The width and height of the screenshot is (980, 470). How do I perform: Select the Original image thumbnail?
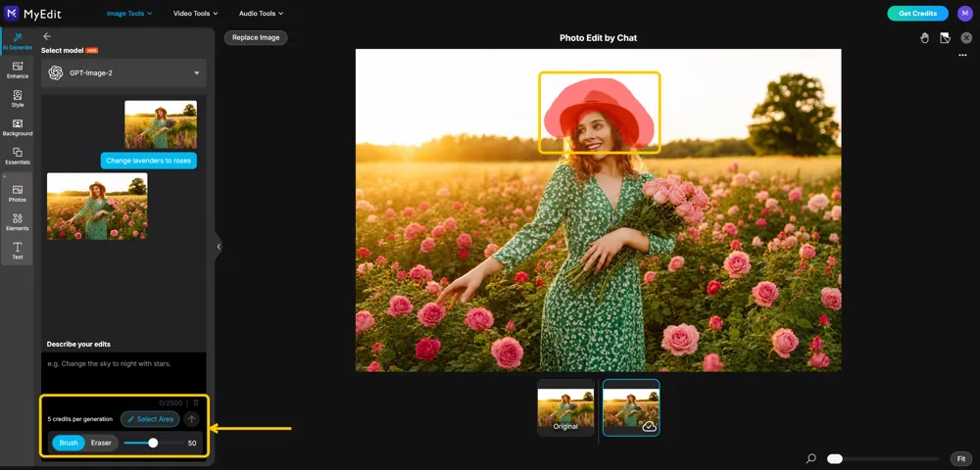click(565, 407)
